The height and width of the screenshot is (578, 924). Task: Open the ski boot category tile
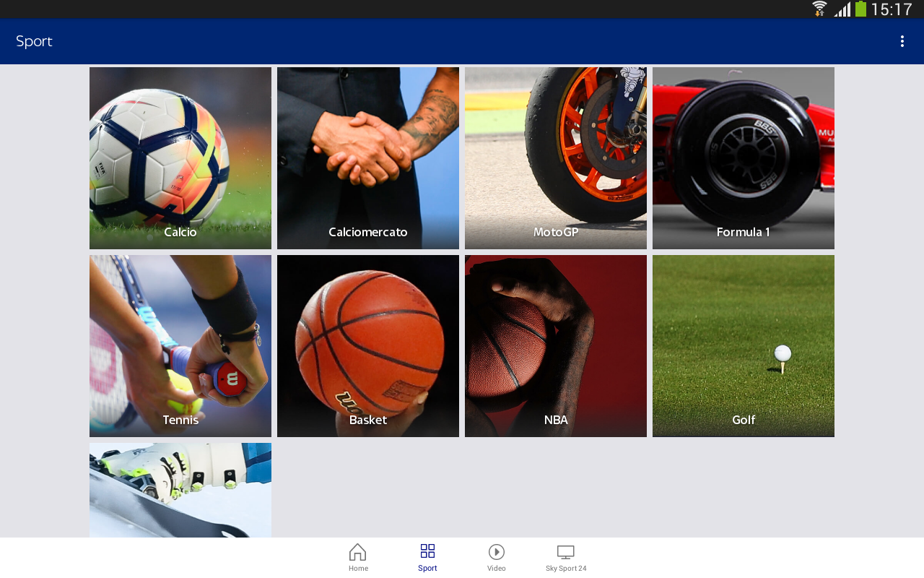(x=180, y=490)
